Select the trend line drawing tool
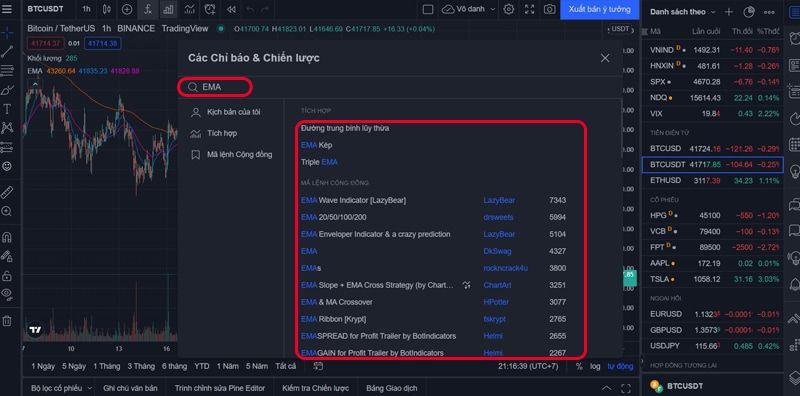The height and width of the screenshot is (396, 800). coord(7,52)
